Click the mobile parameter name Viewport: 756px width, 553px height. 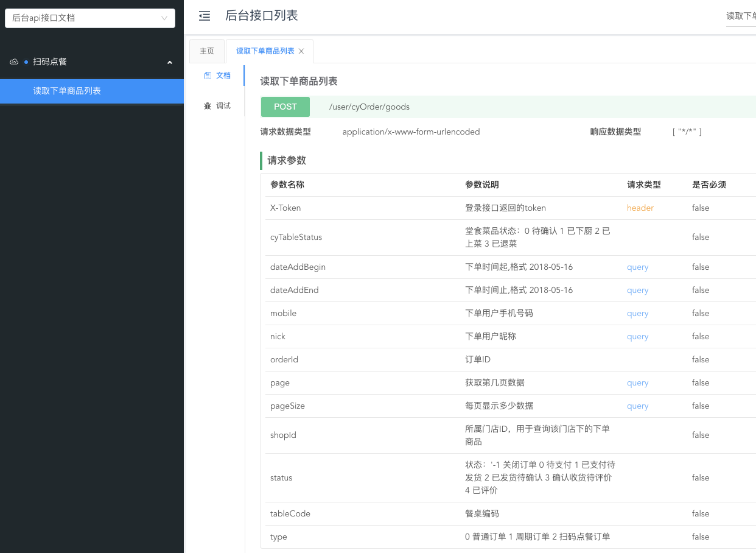pyautogui.click(x=284, y=314)
